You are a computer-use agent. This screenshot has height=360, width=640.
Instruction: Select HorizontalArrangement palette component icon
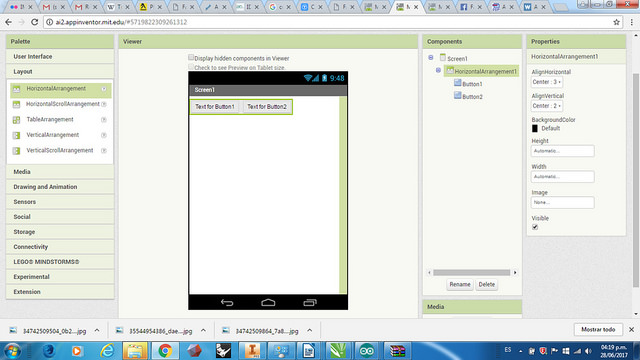[16, 89]
